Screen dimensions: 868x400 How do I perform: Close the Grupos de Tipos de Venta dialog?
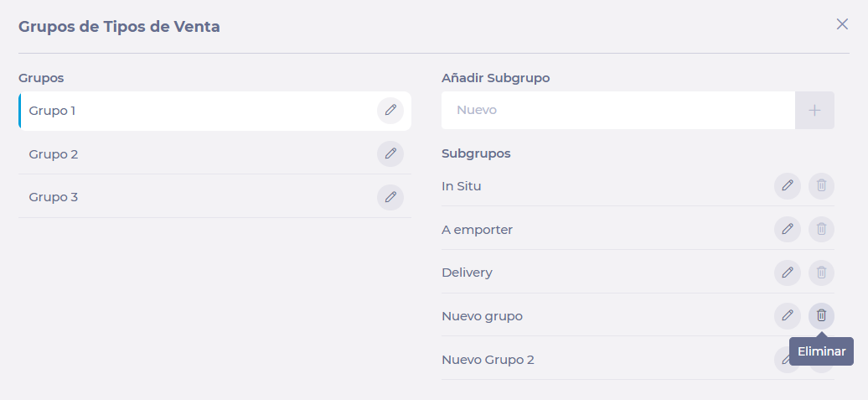click(842, 23)
